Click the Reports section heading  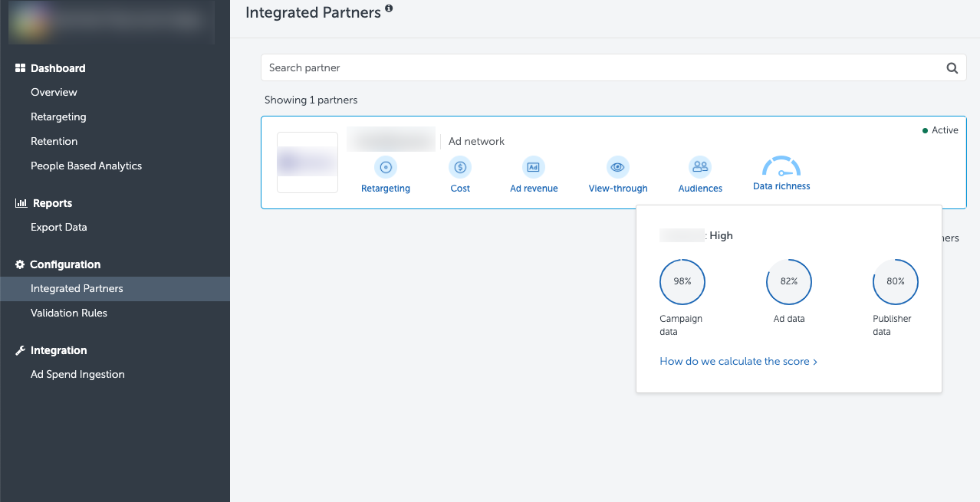click(x=52, y=203)
